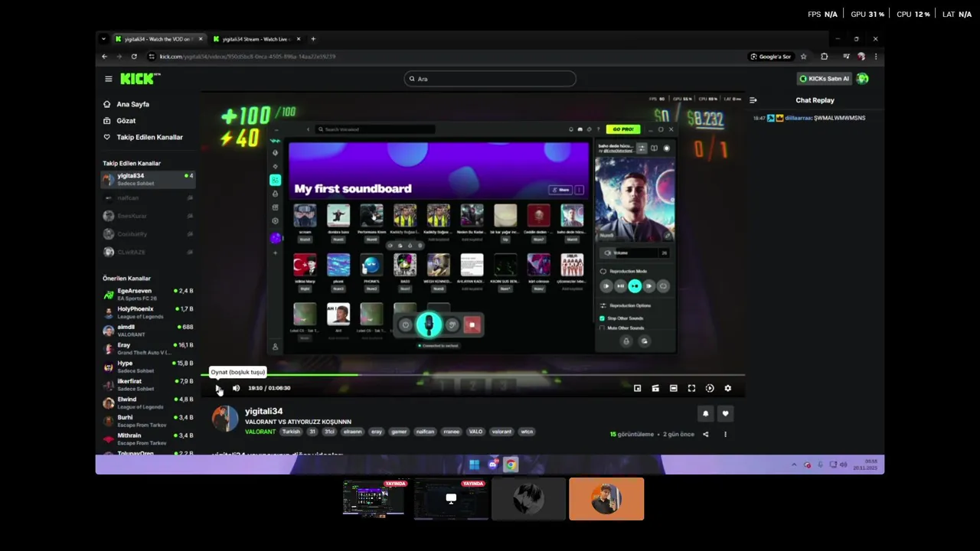The width and height of the screenshot is (980, 551).
Task: Enter fullscreen in the video player
Action: pos(691,388)
